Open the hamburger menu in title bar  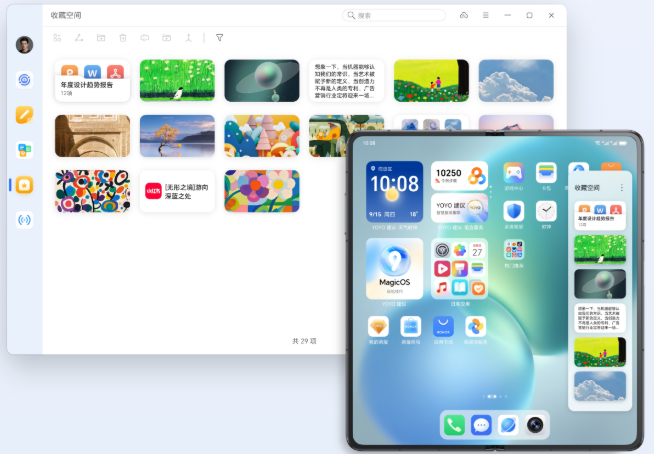(485, 15)
